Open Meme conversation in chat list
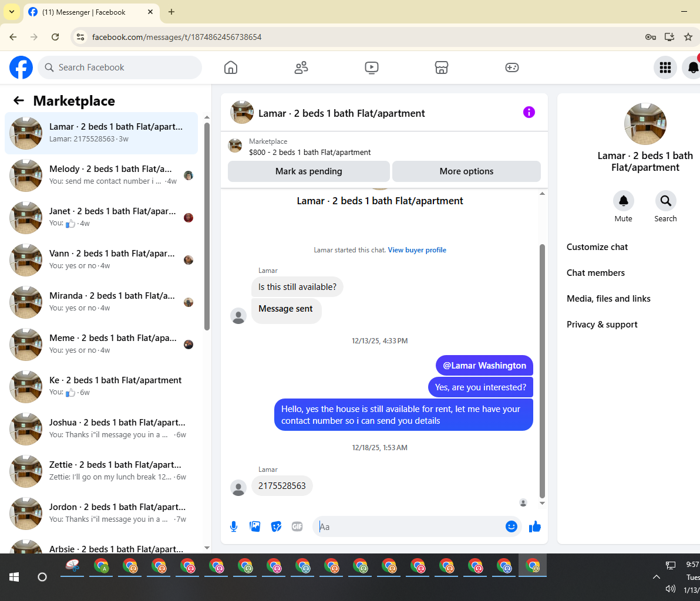700x601 pixels. click(102, 345)
